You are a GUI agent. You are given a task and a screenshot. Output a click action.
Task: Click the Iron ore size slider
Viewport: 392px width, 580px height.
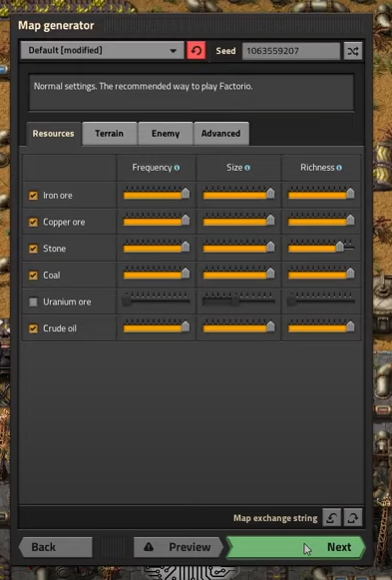coord(239,194)
